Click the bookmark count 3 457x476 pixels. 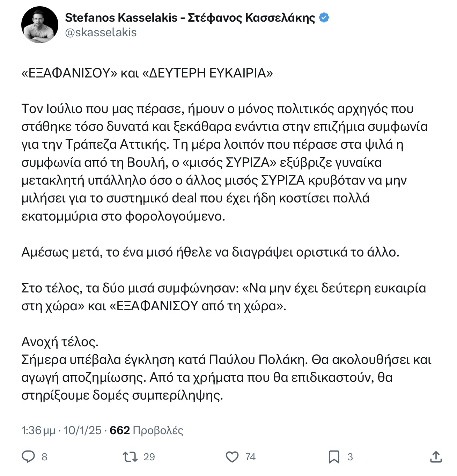click(x=350, y=457)
